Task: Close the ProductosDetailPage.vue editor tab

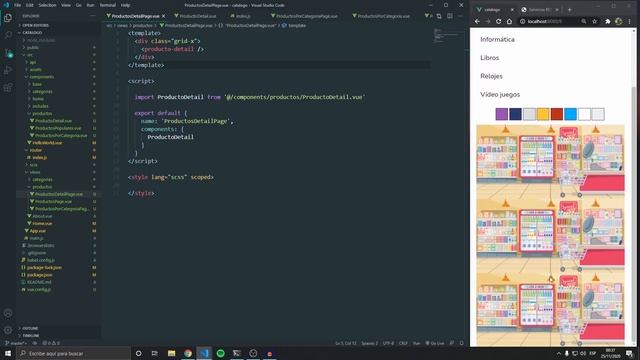Action: pos(163,16)
